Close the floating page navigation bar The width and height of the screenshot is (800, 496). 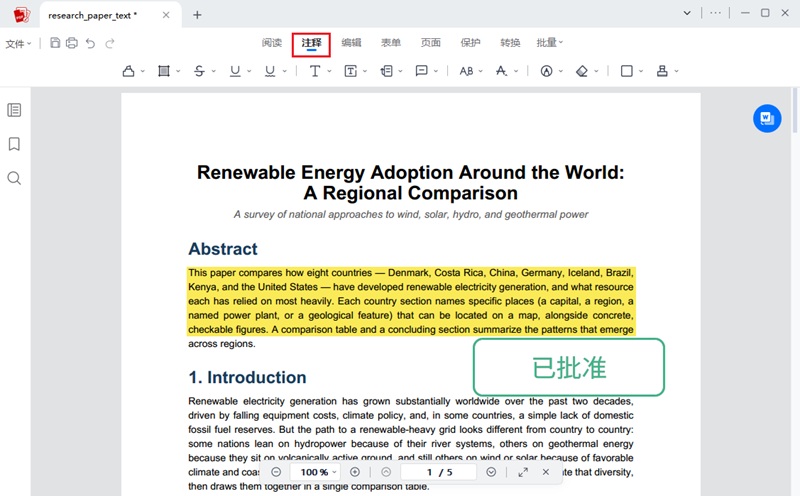tap(546, 472)
